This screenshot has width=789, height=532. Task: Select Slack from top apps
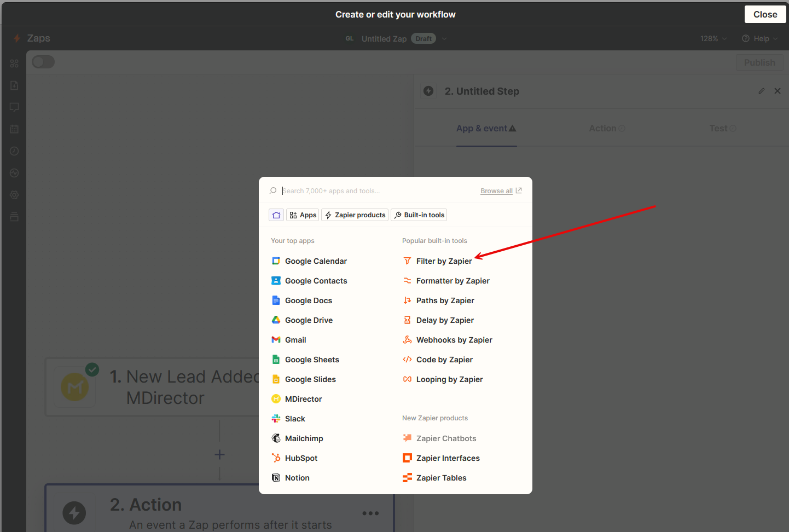(x=294, y=419)
